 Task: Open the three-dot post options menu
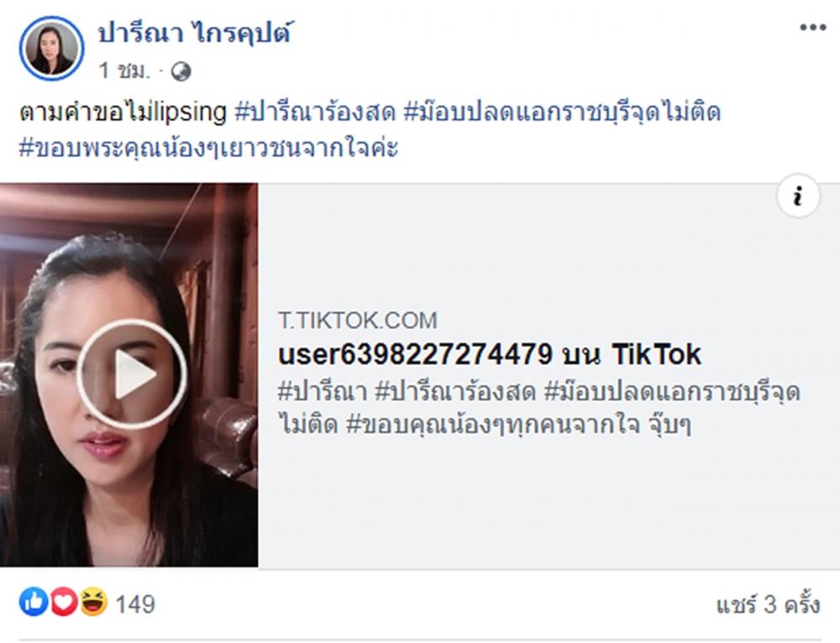(x=812, y=28)
